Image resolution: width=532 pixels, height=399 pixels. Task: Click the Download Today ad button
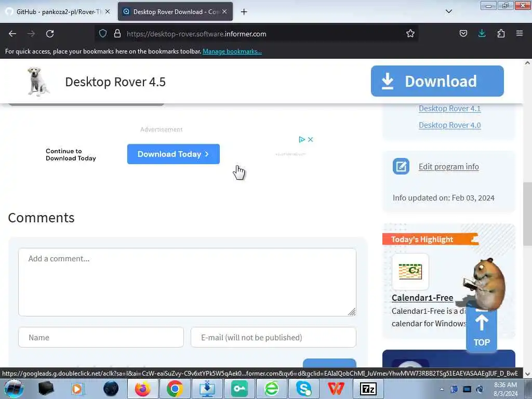(174, 154)
